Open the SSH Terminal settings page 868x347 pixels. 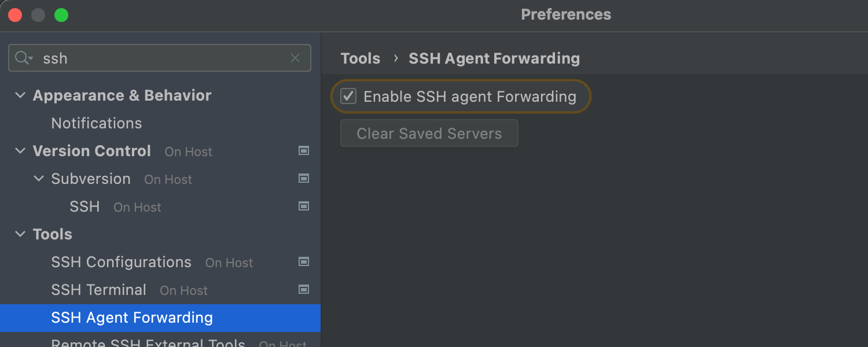tap(98, 290)
